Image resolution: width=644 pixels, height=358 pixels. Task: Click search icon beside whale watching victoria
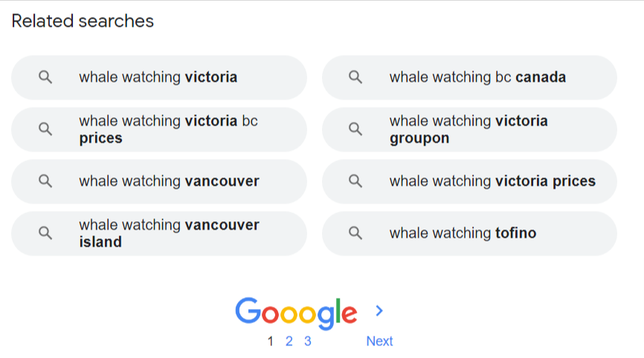coord(45,77)
